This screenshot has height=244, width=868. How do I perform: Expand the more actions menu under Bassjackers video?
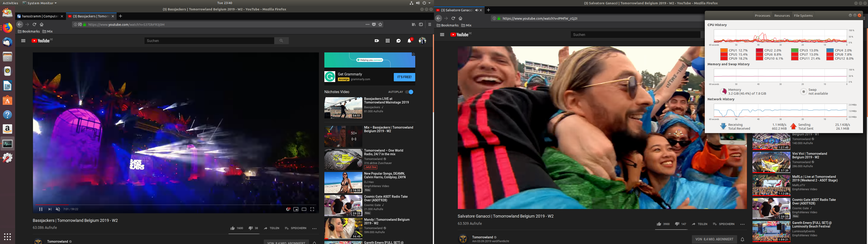[314, 228]
